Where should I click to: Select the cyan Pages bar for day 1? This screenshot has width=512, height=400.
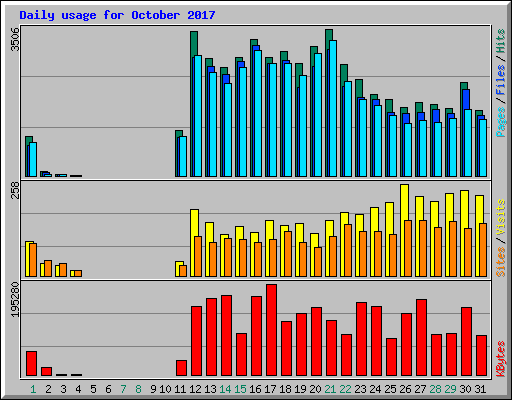(33, 159)
